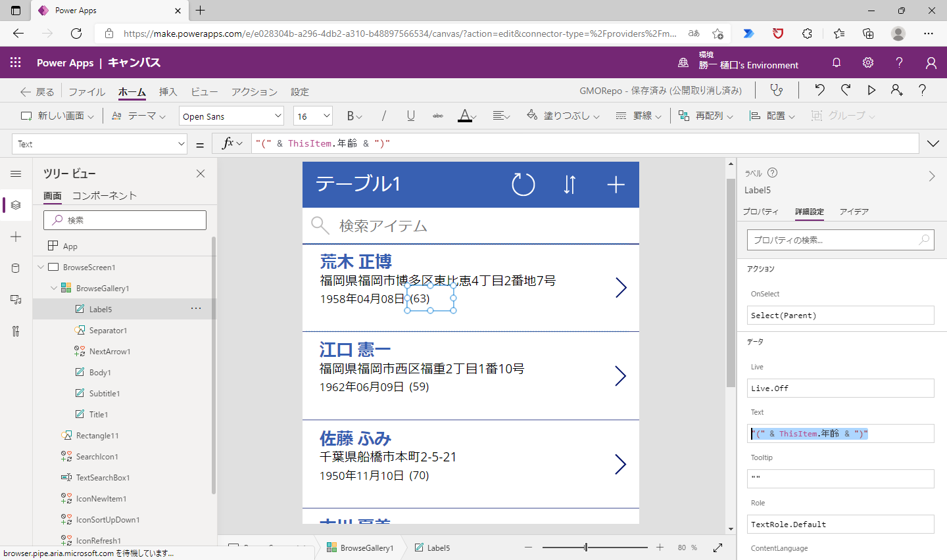Zoom in the canvas with plus button
The width and height of the screenshot is (947, 560).
pos(660,548)
